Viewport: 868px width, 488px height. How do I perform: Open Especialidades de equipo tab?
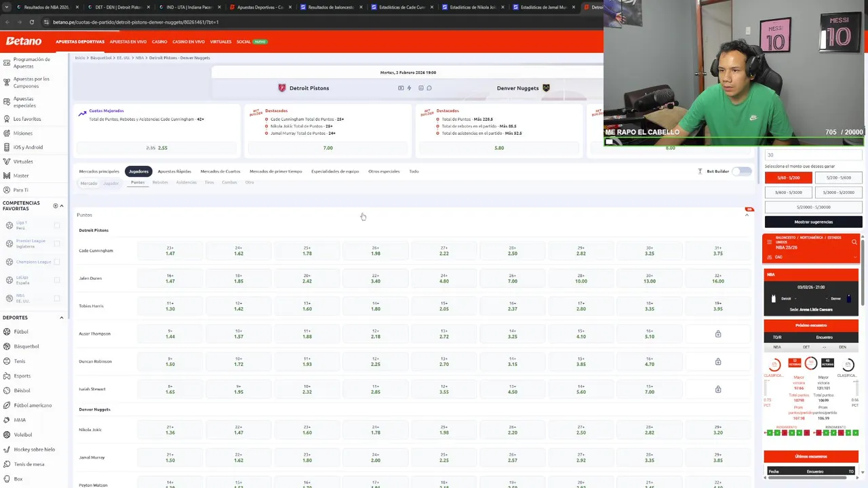tap(335, 171)
